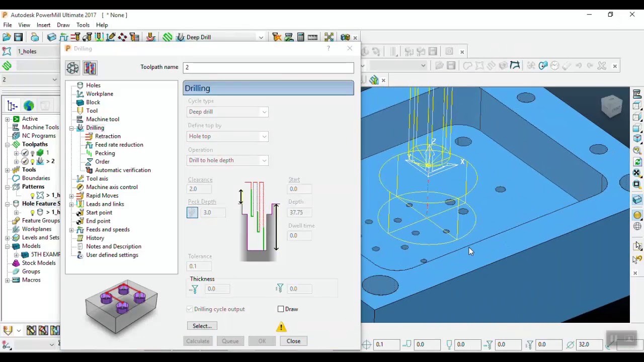The width and height of the screenshot is (644, 362).
Task: Expand the Rapid Moves node
Action: point(71,196)
